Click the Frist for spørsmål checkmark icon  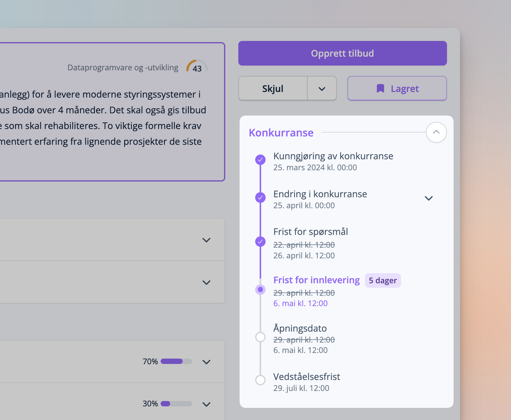pos(260,242)
